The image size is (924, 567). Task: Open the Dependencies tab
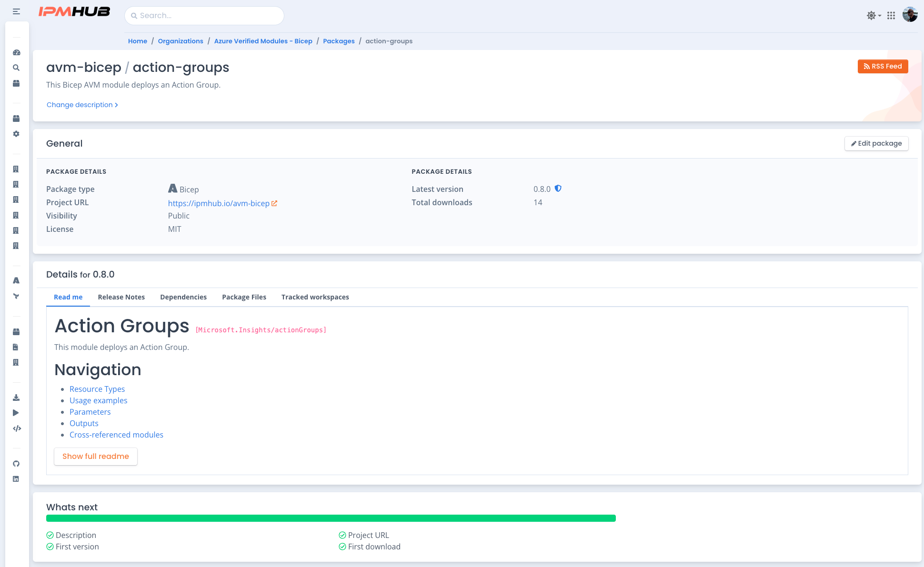click(183, 297)
